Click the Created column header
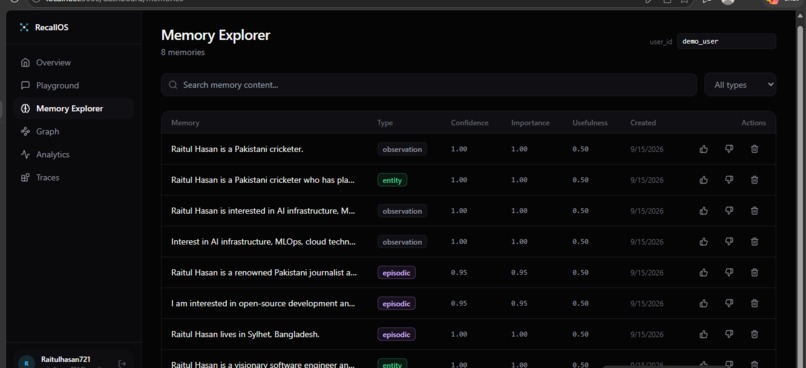 (643, 123)
